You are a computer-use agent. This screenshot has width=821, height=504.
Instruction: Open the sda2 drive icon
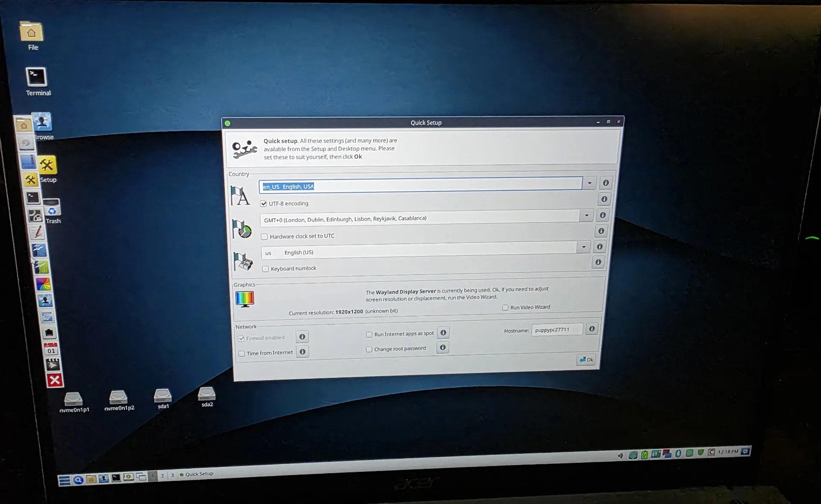pos(207,394)
